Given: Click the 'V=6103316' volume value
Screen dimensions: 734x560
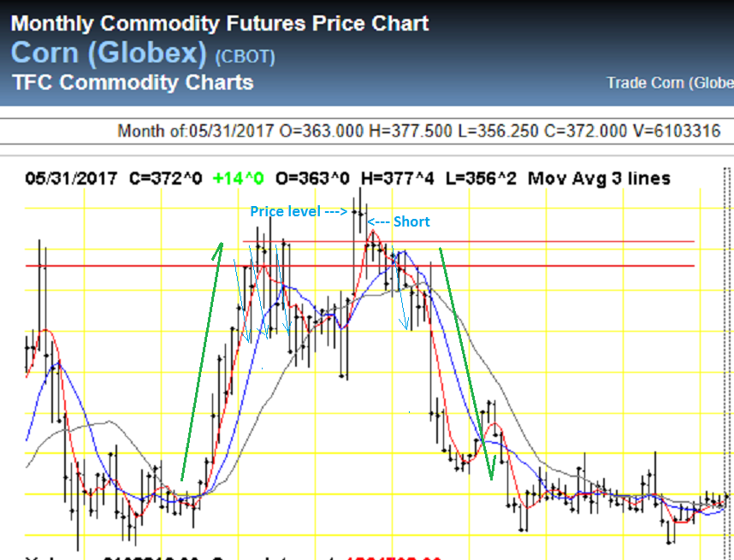Looking at the screenshot, I should pyautogui.click(x=677, y=131).
